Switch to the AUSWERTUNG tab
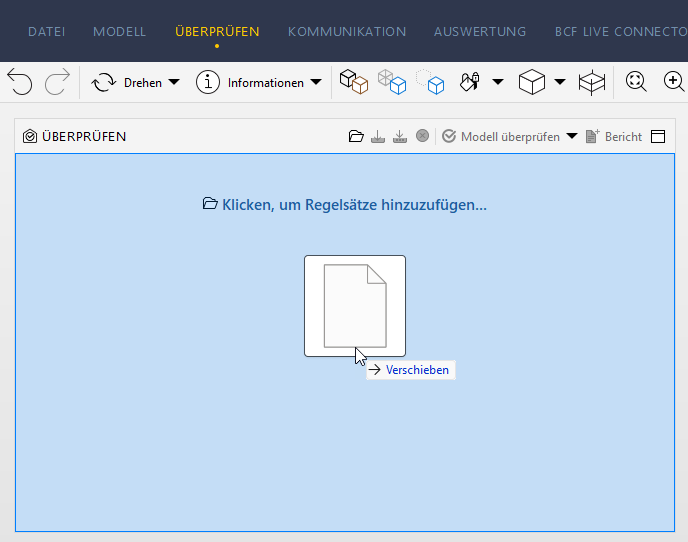This screenshot has height=542, width=688. 480,32
